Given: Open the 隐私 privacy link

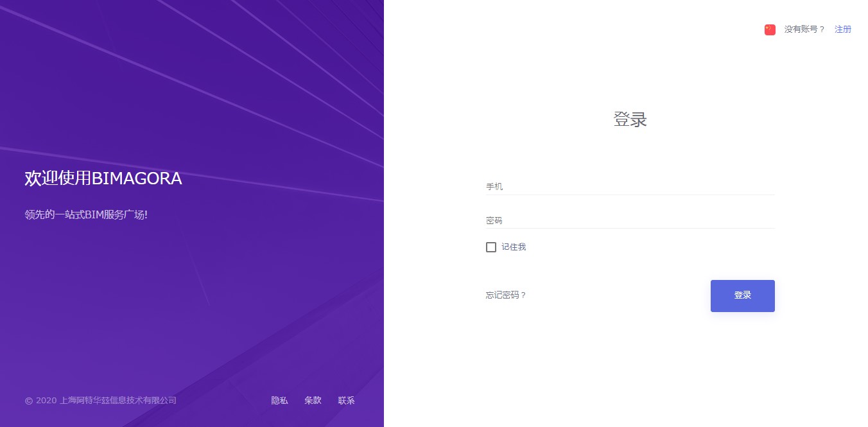Looking at the screenshot, I should (x=279, y=401).
